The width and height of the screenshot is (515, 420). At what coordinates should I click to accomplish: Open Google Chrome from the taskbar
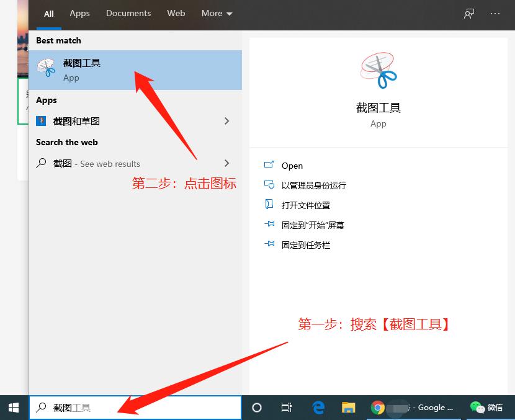[378, 408]
